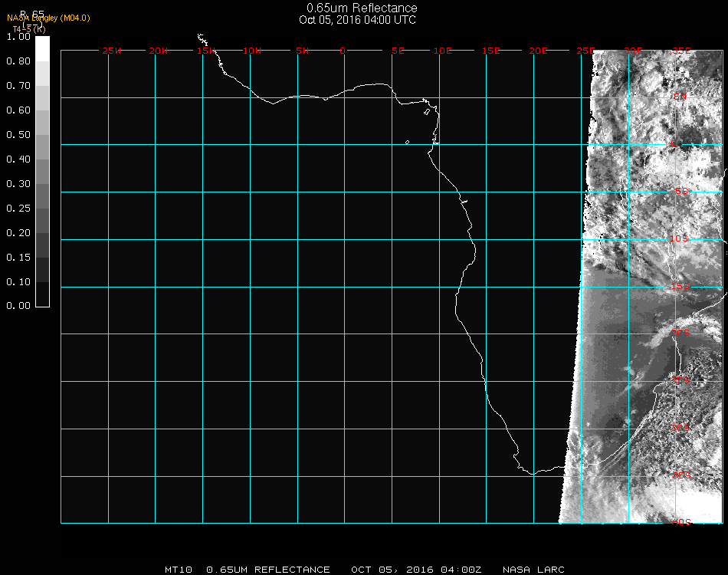Click the 5E longitude label
Image resolution: width=728 pixels, height=575 pixels.
(x=398, y=51)
